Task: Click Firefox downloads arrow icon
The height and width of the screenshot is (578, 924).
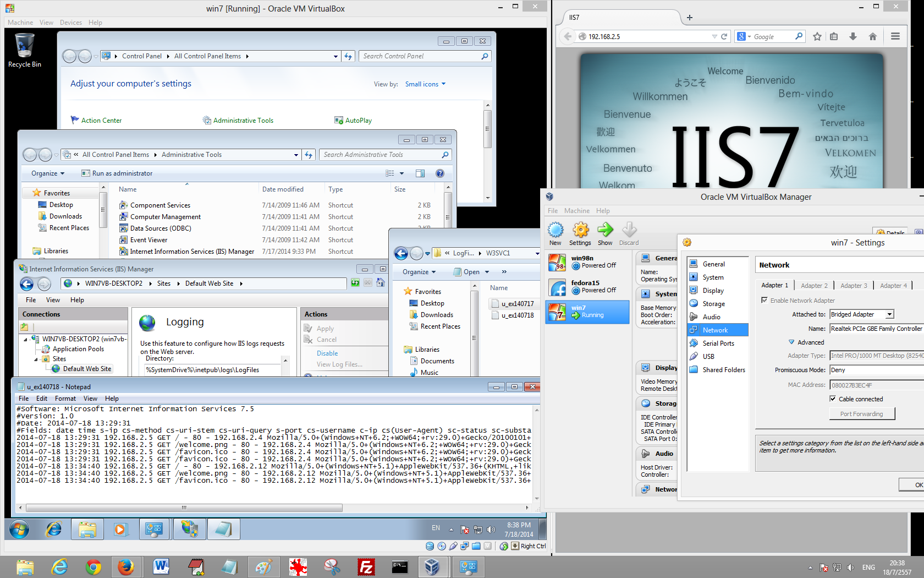Action: tap(853, 36)
